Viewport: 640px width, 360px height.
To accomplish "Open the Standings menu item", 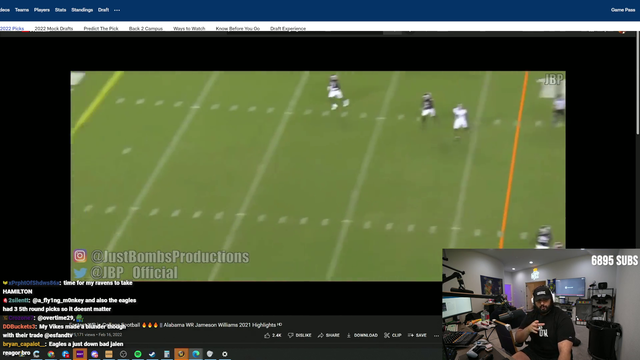I will [82, 10].
